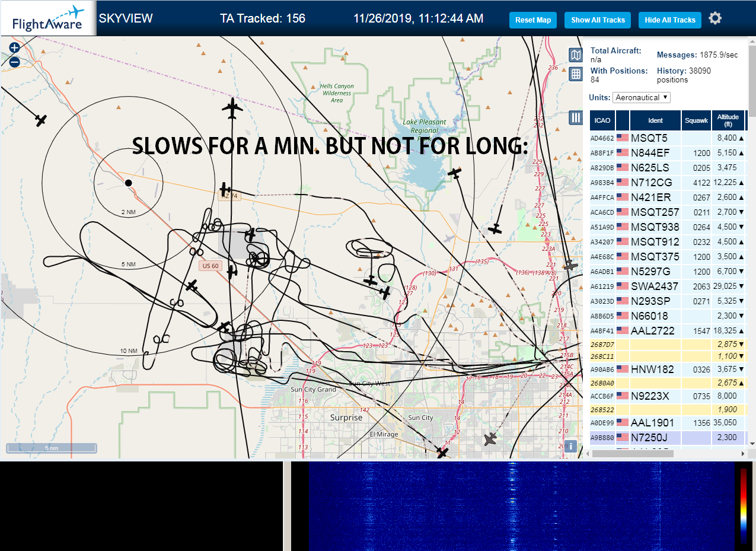The width and height of the screenshot is (756, 551).
Task: Open settings gear in header
Action: click(715, 18)
